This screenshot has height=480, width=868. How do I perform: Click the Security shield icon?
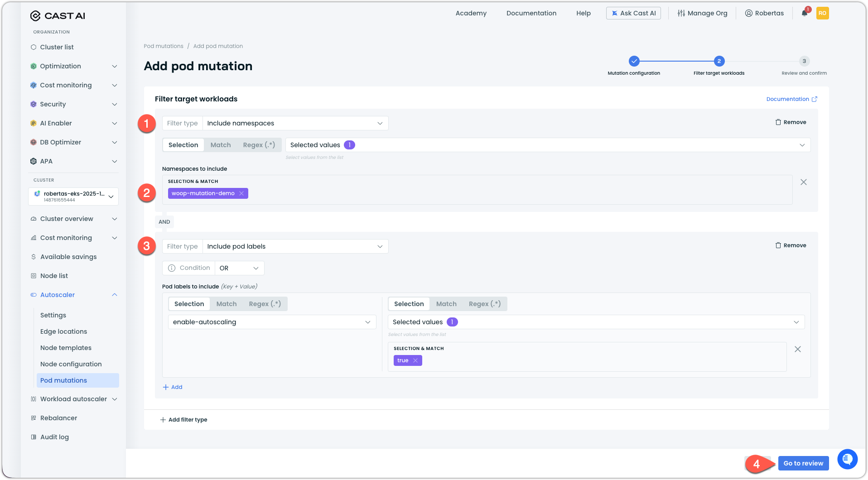point(34,104)
